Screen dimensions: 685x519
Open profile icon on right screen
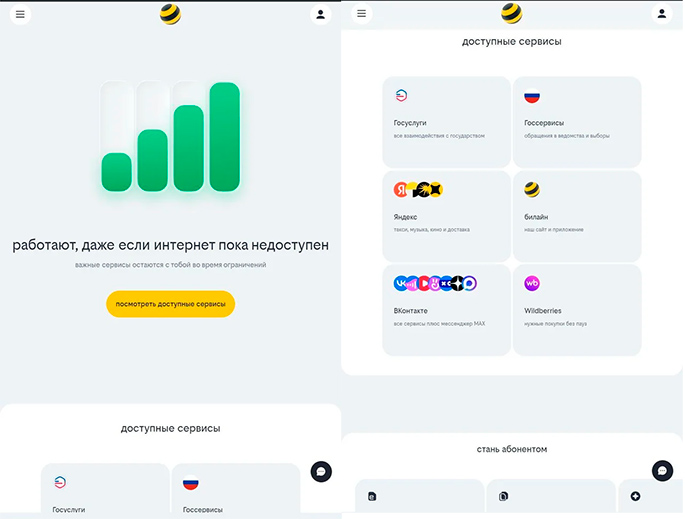click(x=662, y=14)
